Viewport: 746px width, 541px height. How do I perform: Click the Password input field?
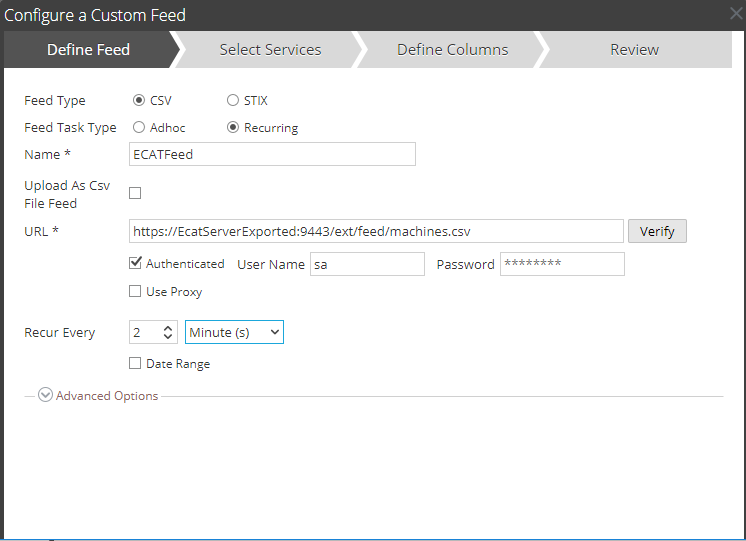[x=562, y=264]
